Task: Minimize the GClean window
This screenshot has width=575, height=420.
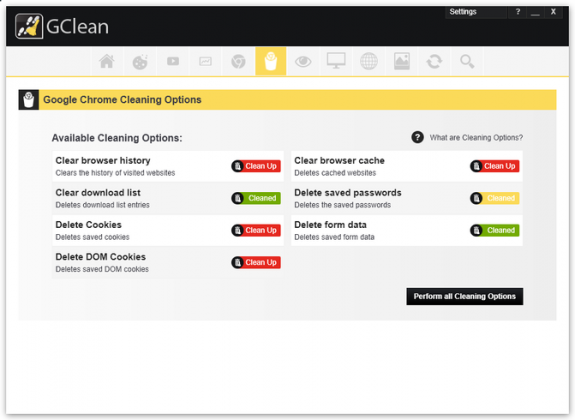Action: point(535,12)
